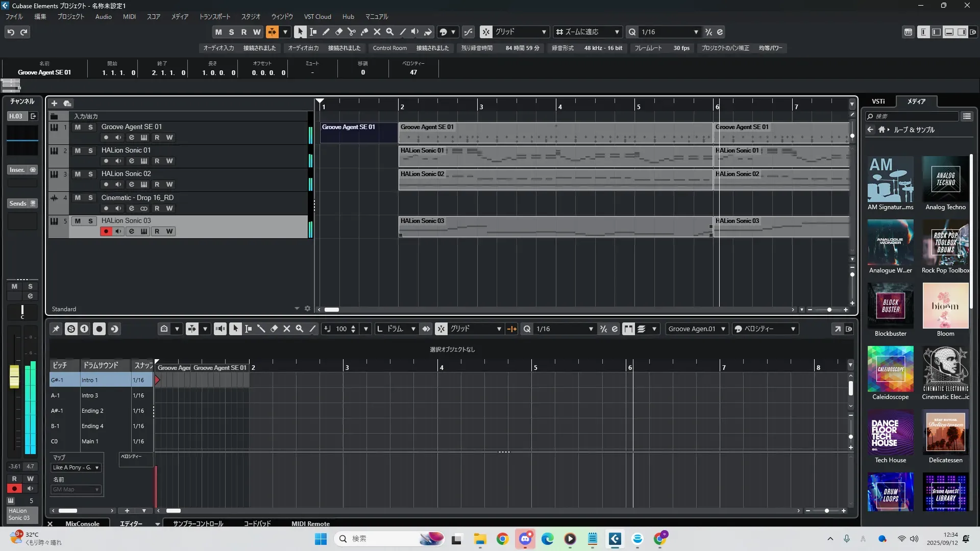Open the MIDI Remote tab
980x551 pixels.
coord(310,523)
